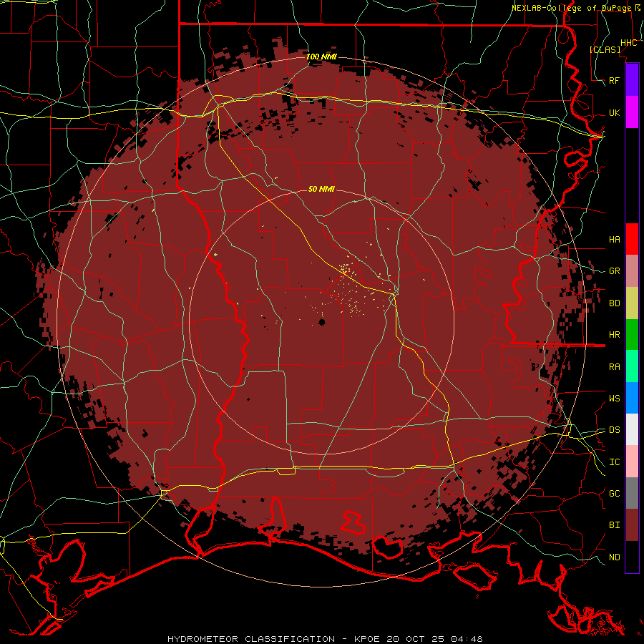Click the GC gray legend color swatch
Viewport: 644px width, 644px height.
point(632,493)
